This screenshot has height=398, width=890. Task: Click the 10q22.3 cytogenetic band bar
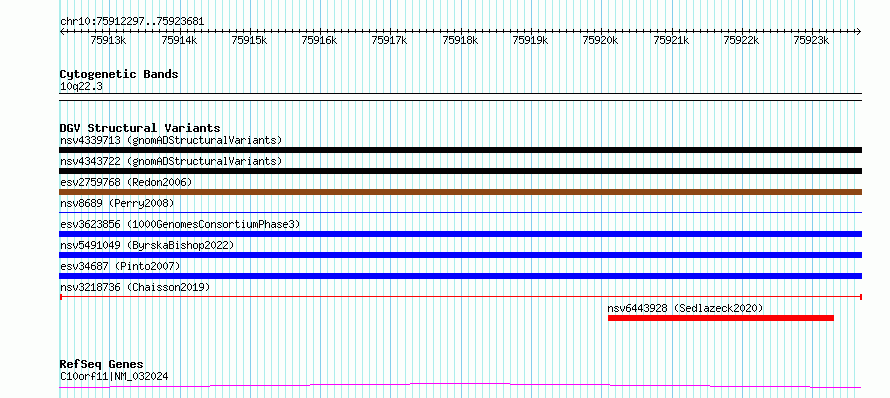[460, 97]
